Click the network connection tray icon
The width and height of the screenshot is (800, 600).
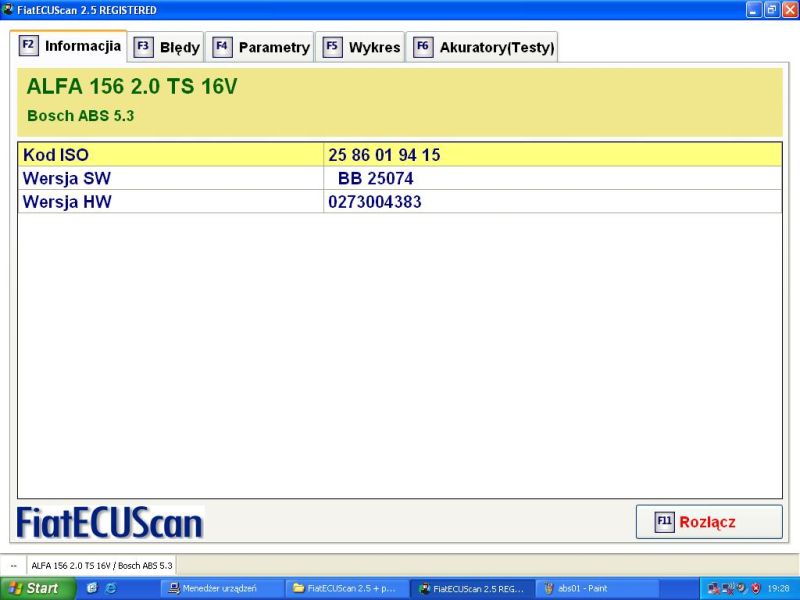point(713,589)
